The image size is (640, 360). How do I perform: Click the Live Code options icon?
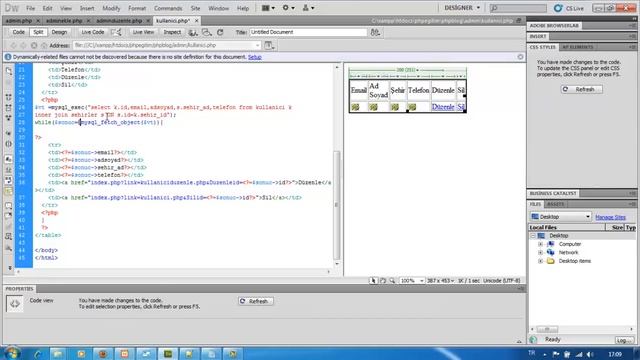click(117, 32)
